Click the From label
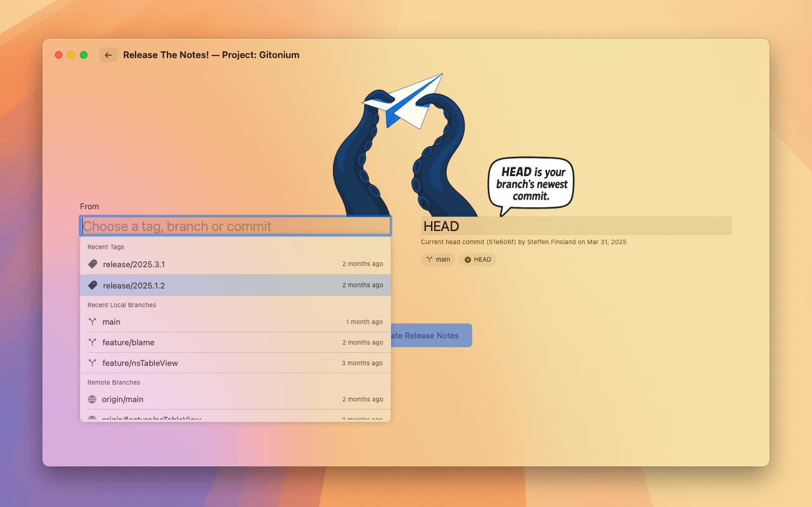Image resolution: width=812 pixels, height=507 pixels. click(89, 206)
